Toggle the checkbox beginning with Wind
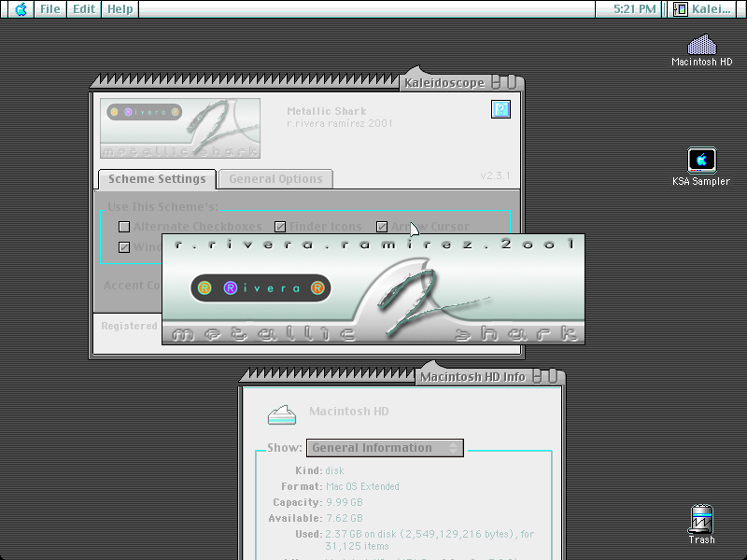Viewport: 747px width, 560px height. [x=124, y=247]
